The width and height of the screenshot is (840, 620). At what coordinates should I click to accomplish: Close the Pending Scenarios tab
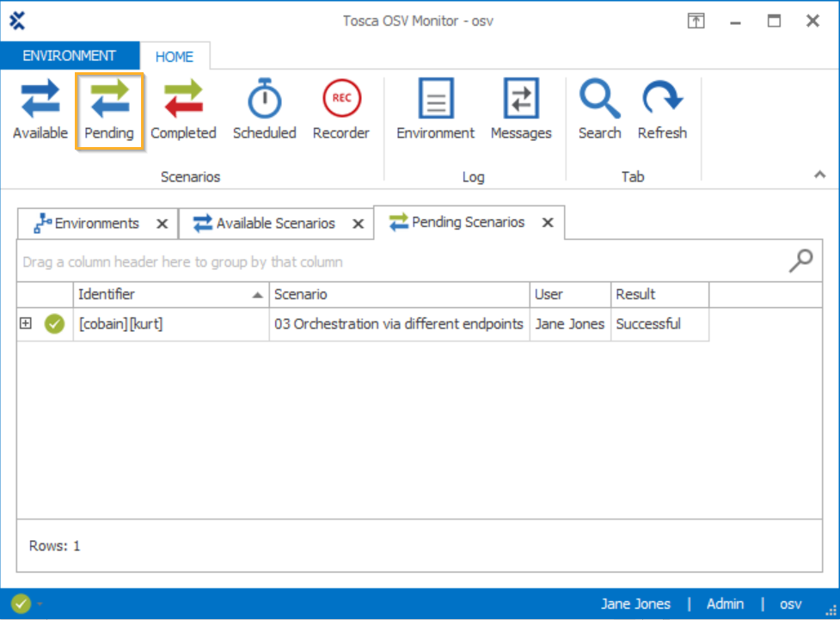(548, 224)
